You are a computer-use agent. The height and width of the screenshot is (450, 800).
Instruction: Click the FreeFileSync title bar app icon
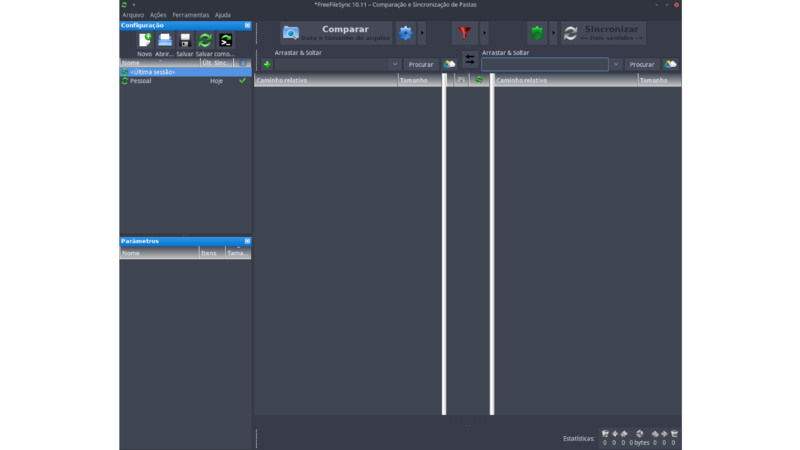[x=124, y=5]
